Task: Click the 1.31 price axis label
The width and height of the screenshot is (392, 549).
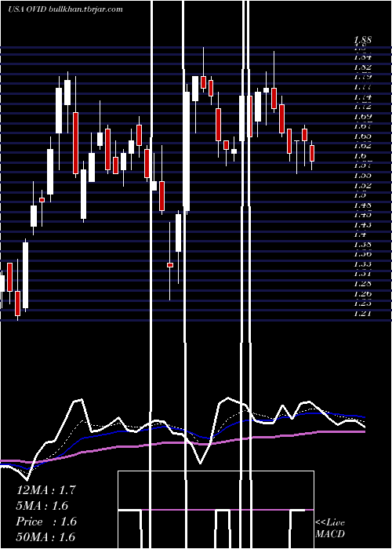Action: tap(362, 274)
